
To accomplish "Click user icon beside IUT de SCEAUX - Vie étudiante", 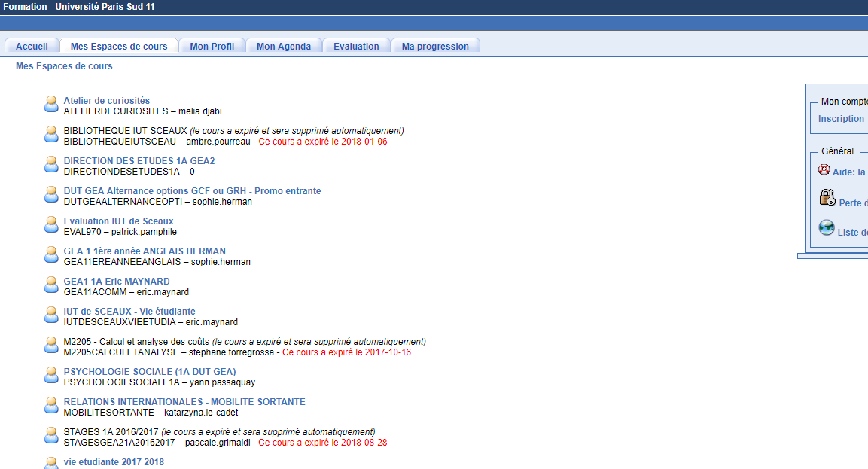I will coord(51,315).
